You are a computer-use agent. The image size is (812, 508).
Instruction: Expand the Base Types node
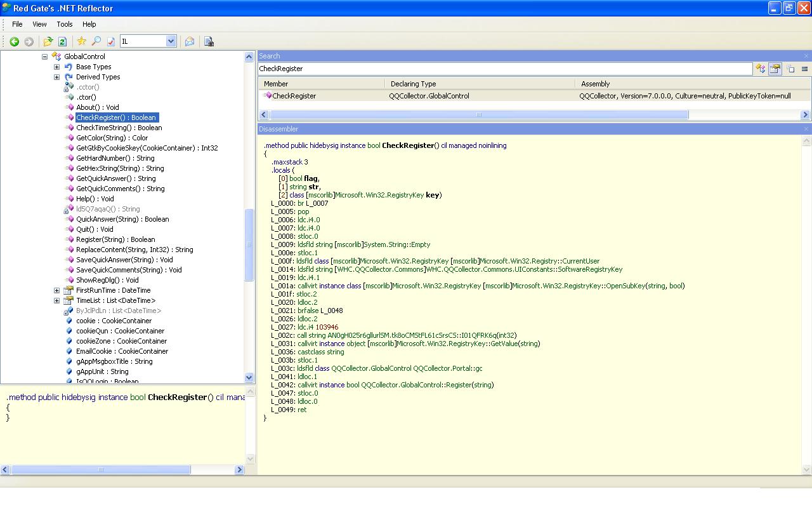point(56,67)
